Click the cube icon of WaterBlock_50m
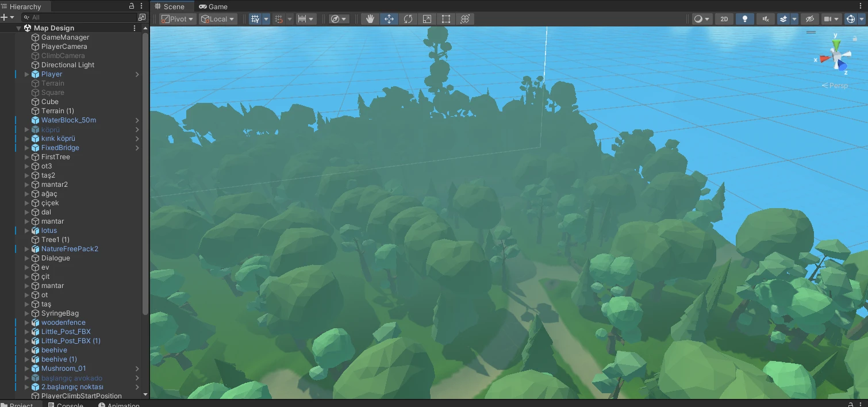Screen dimensions: 868x407 tap(36, 120)
